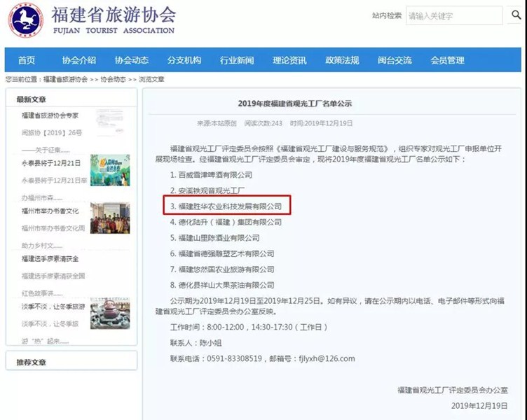Open the 政策法规 navigation item

point(342,60)
